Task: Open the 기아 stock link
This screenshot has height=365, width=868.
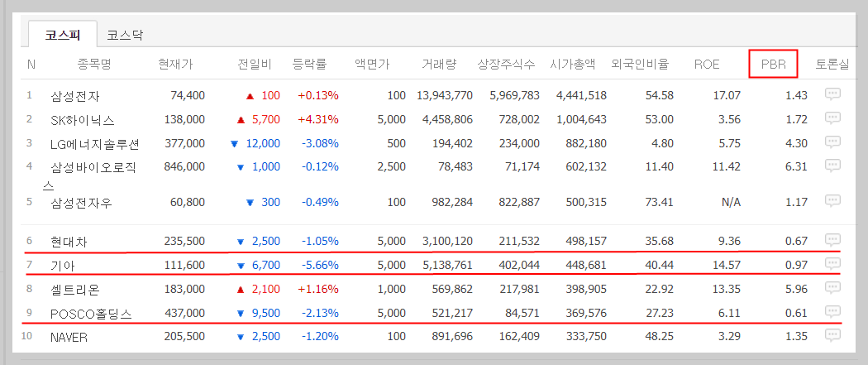Action: (x=63, y=266)
